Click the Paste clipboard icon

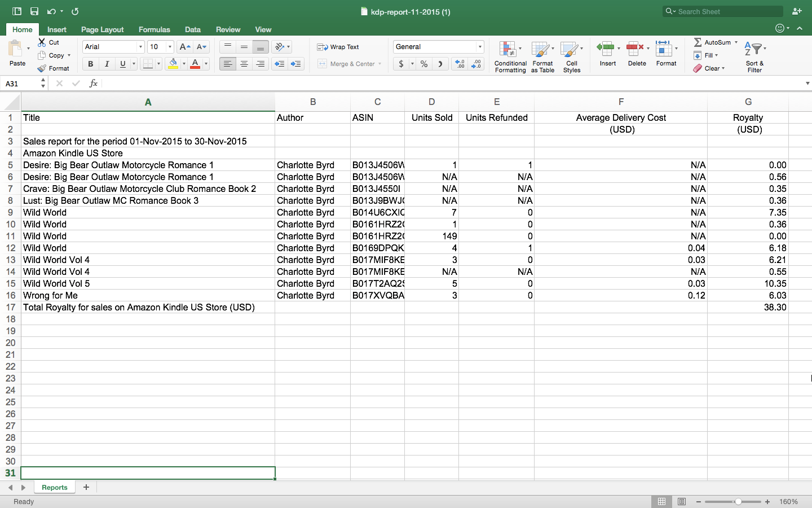point(16,49)
